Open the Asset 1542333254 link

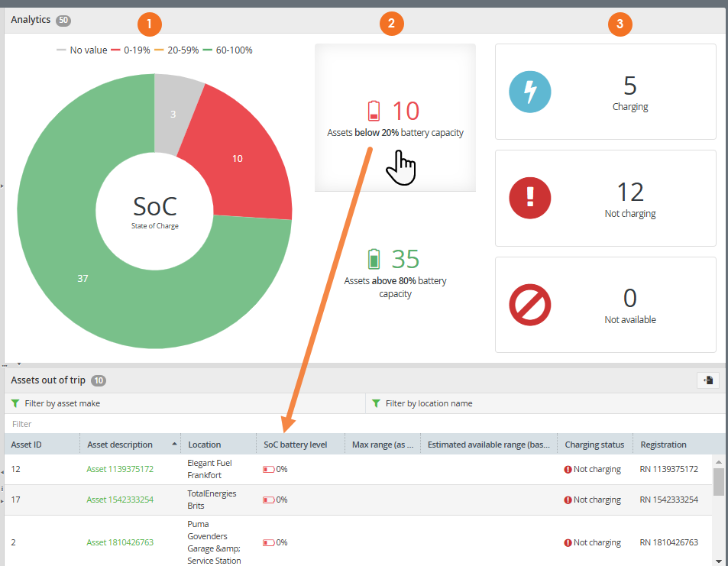120,500
